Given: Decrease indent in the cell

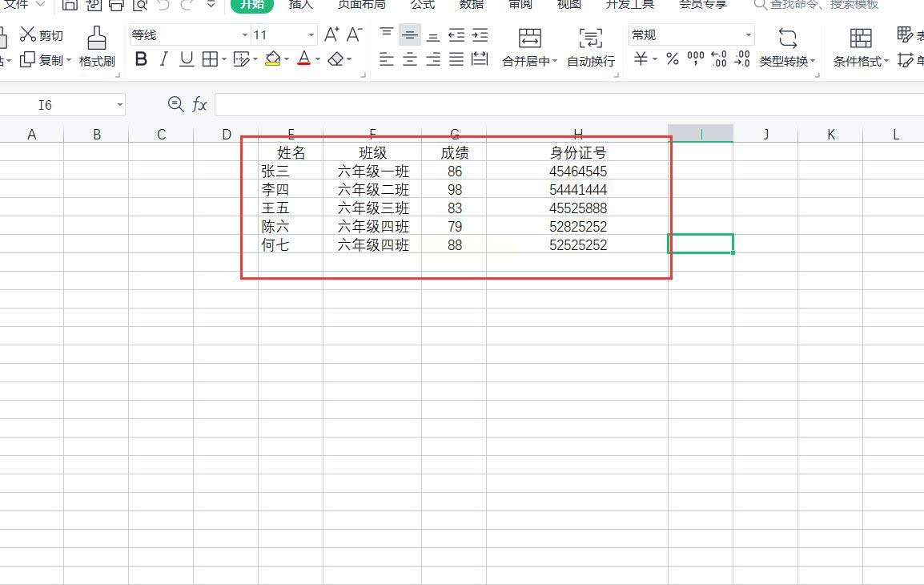Looking at the screenshot, I should click(x=456, y=34).
